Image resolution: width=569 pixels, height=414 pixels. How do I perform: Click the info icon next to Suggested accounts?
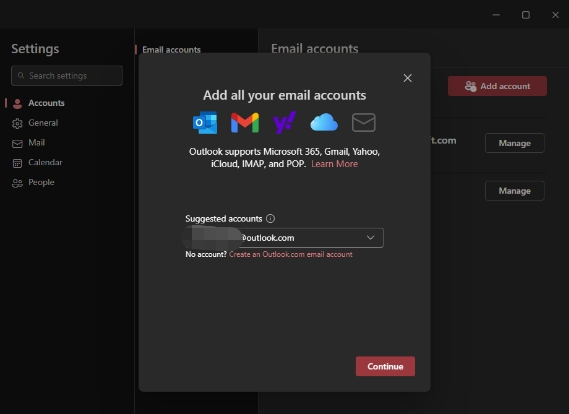coord(270,218)
